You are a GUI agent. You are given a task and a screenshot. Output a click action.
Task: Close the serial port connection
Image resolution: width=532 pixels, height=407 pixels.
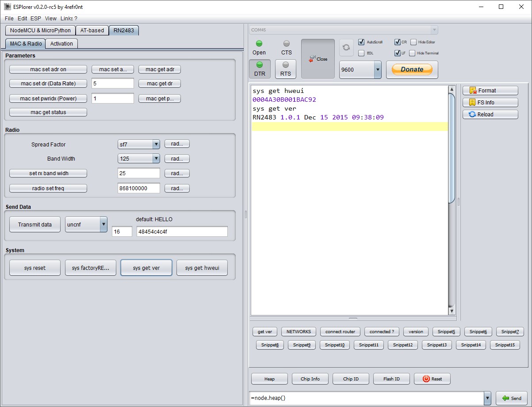[318, 59]
